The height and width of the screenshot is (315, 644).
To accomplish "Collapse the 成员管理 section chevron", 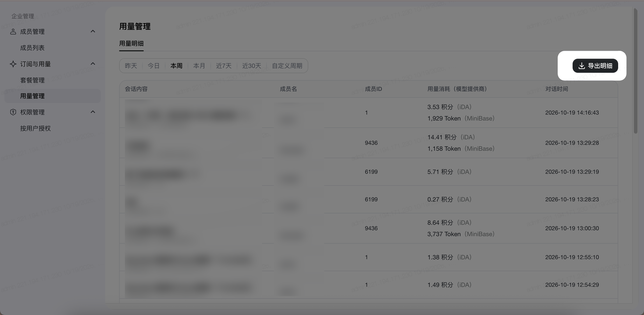I will [x=93, y=31].
